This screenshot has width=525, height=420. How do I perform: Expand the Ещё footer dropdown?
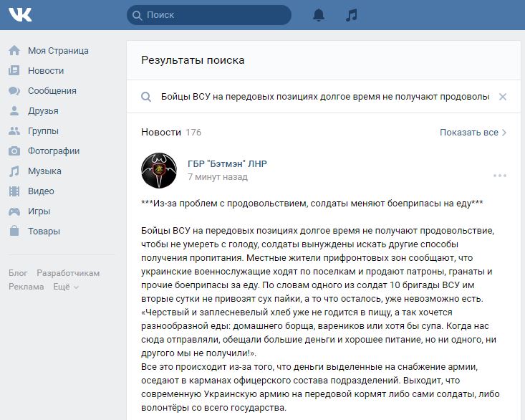[x=65, y=287]
